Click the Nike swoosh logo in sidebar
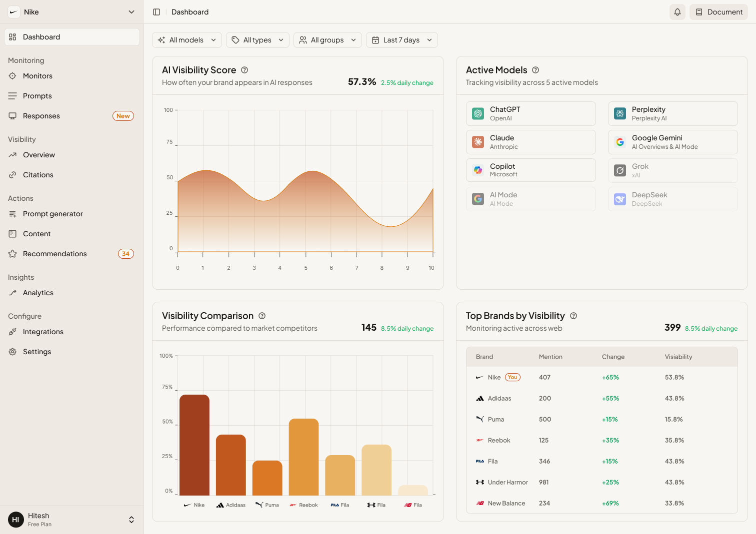This screenshot has height=534, width=756. pyautogui.click(x=14, y=12)
